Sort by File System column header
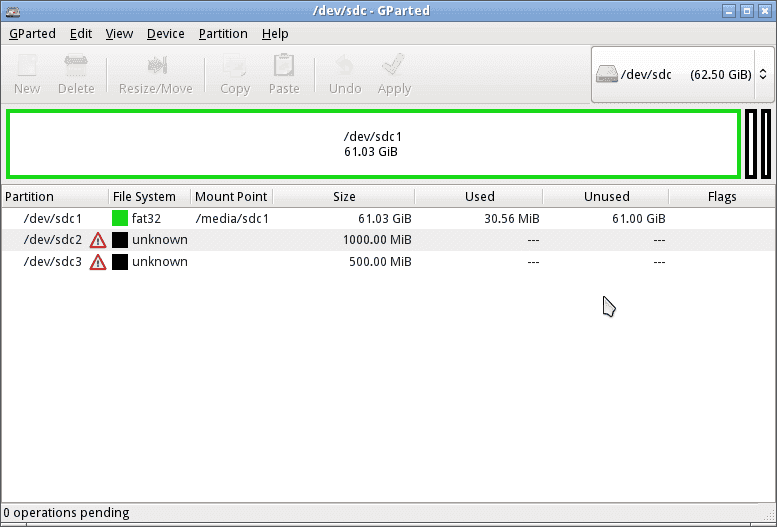Image resolution: width=777 pixels, height=527 pixels. [x=149, y=197]
